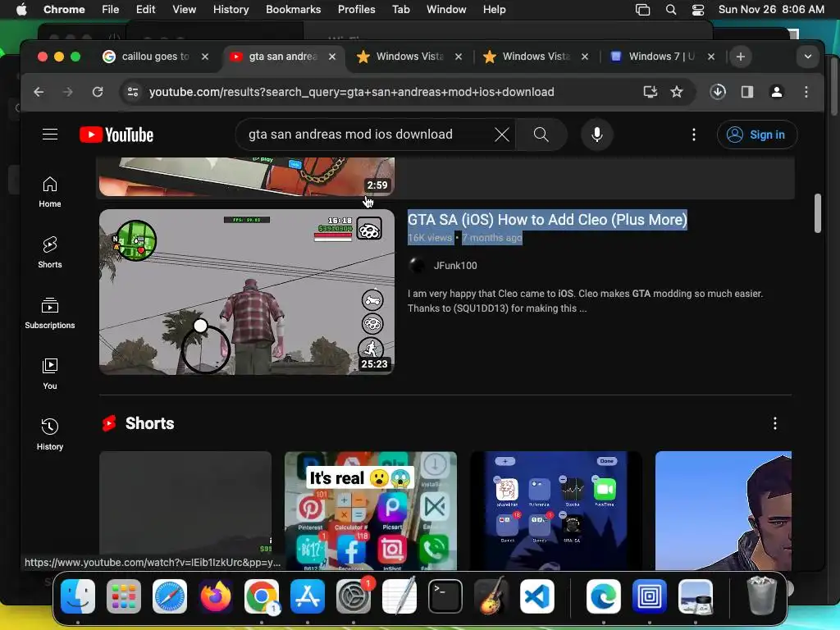Open Chrome downloads icon
Image resolution: width=840 pixels, height=630 pixels.
(x=718, y=92)
